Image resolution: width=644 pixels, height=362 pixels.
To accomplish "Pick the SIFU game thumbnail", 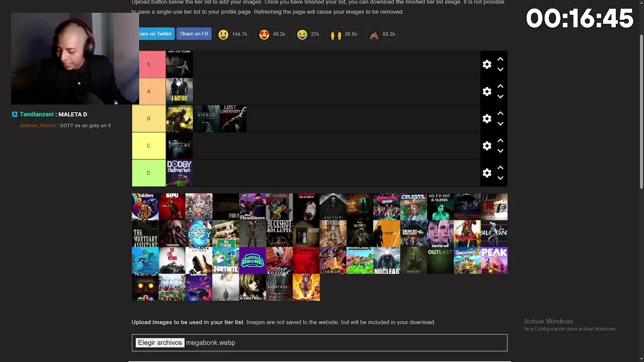I will 172,207.
